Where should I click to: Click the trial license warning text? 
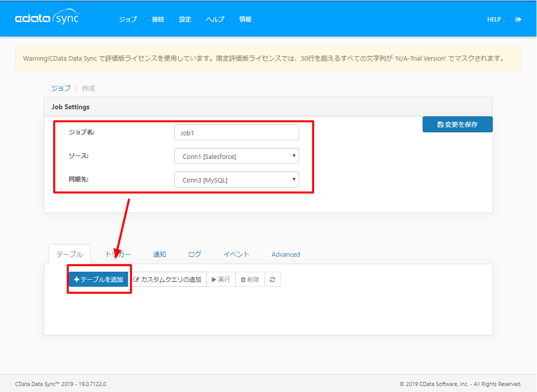coord(264,59)
